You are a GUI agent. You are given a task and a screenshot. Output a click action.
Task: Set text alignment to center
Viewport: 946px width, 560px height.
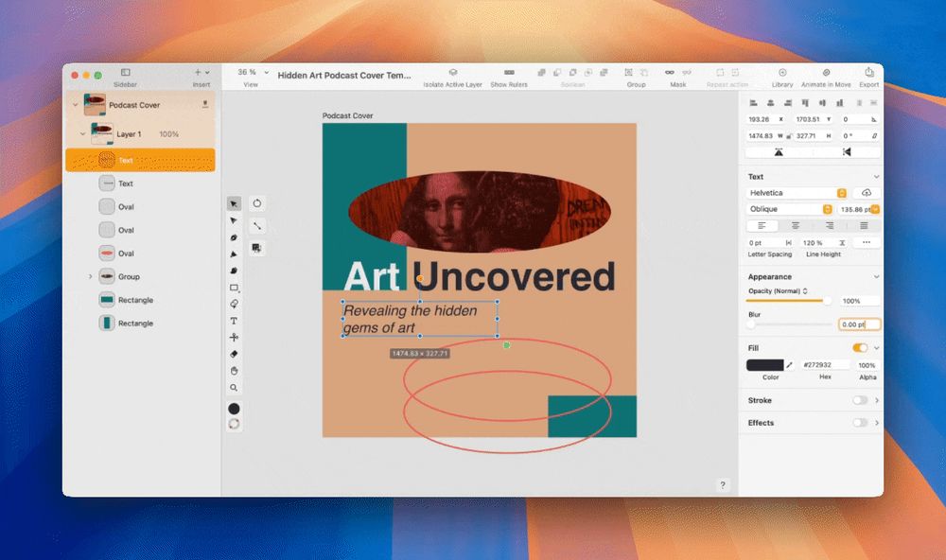coord(796,226)
